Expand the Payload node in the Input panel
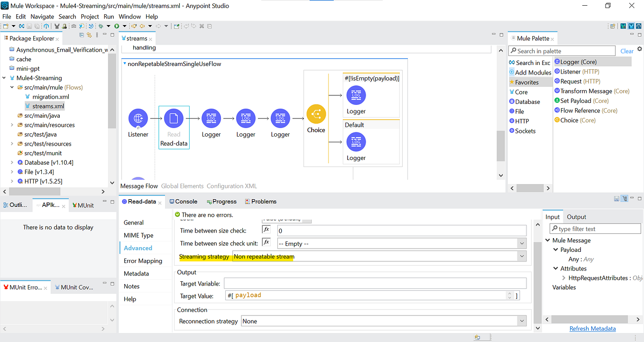 556,250
